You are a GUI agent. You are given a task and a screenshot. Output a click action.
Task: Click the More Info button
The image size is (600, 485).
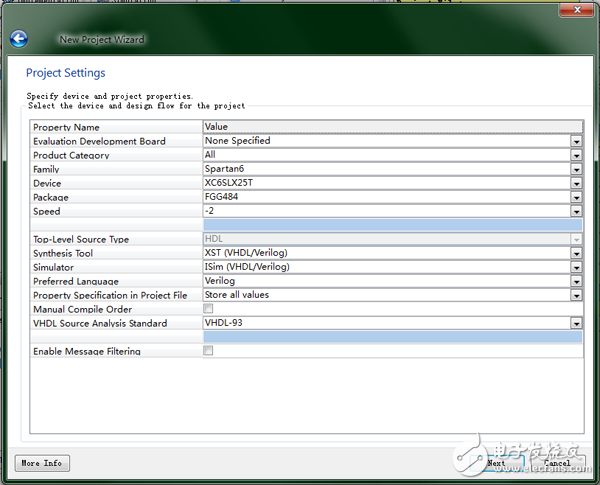(42, 463)
